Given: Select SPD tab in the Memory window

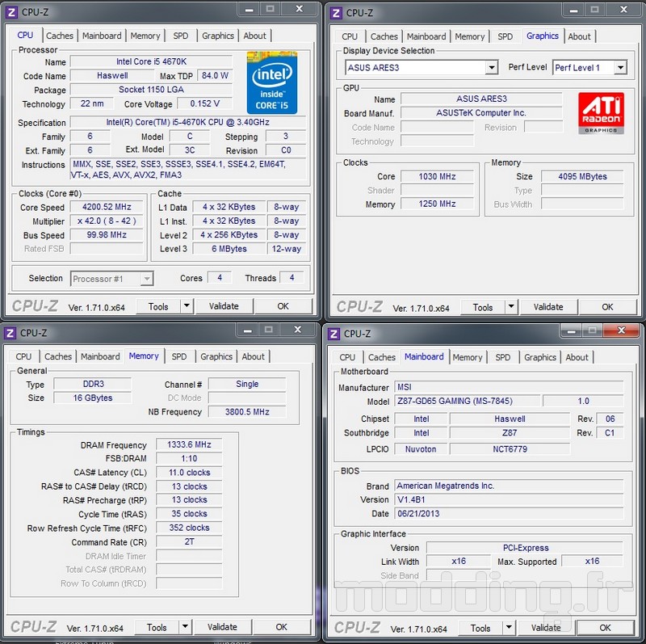Looking at the screenshot, I should pyautogui.click(x=178, y=356).
